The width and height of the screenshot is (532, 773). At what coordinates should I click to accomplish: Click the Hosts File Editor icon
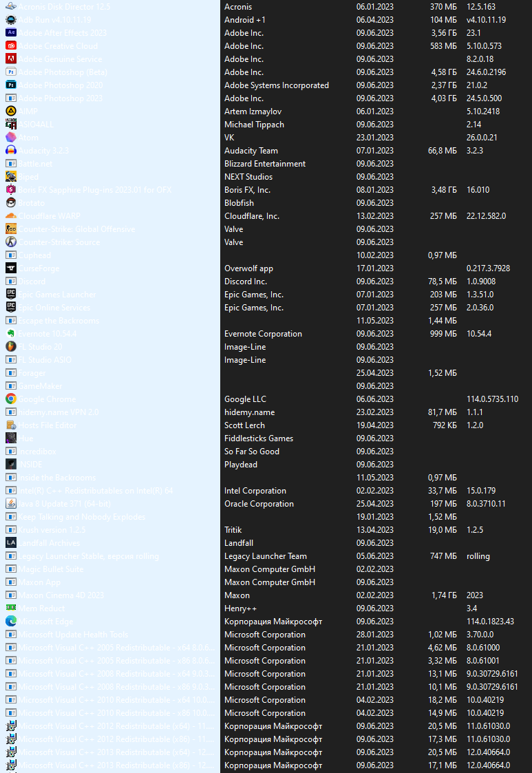[x=10, y=425]
